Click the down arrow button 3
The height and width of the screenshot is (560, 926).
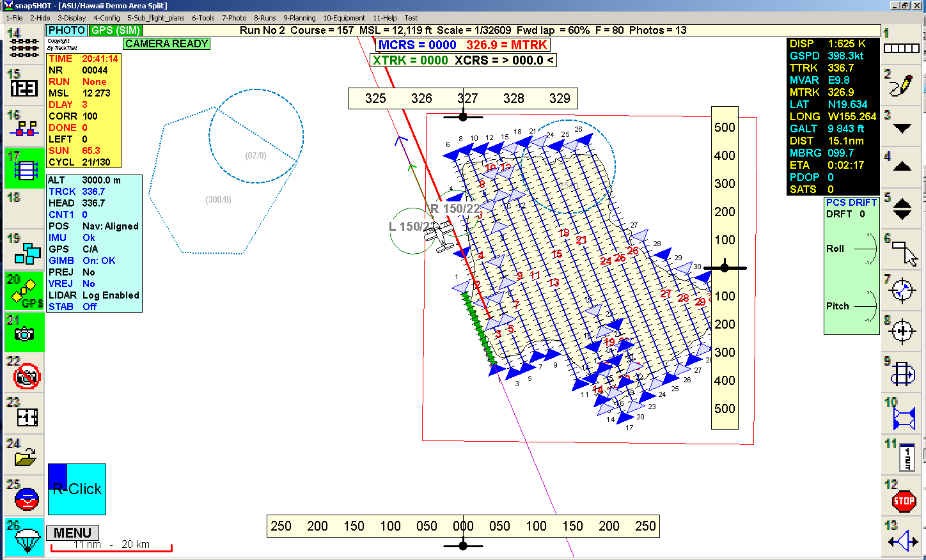(x=901, y=126)
